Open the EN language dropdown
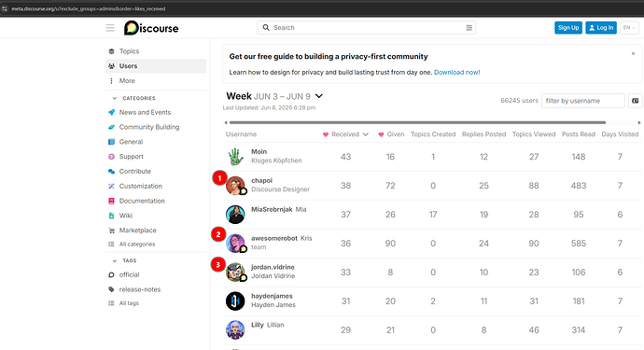 pyautogui.click(x=629, y=27)
